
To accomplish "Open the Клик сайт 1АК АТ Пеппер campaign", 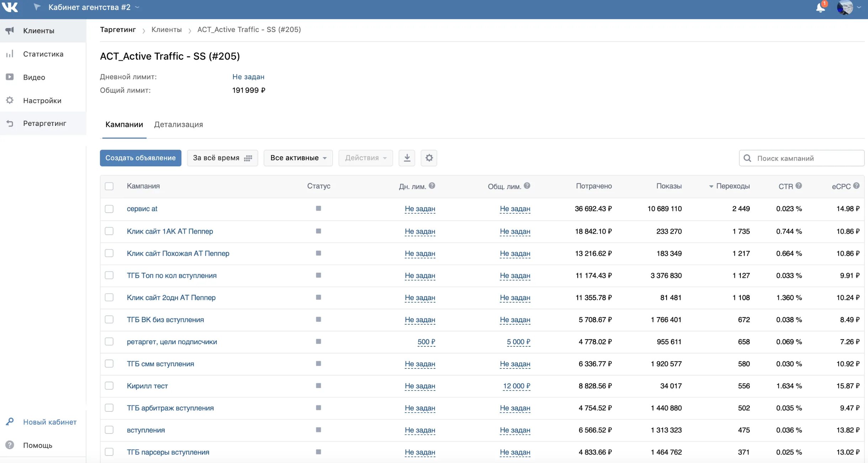I will pyautogui.click(x=170, y=231).
